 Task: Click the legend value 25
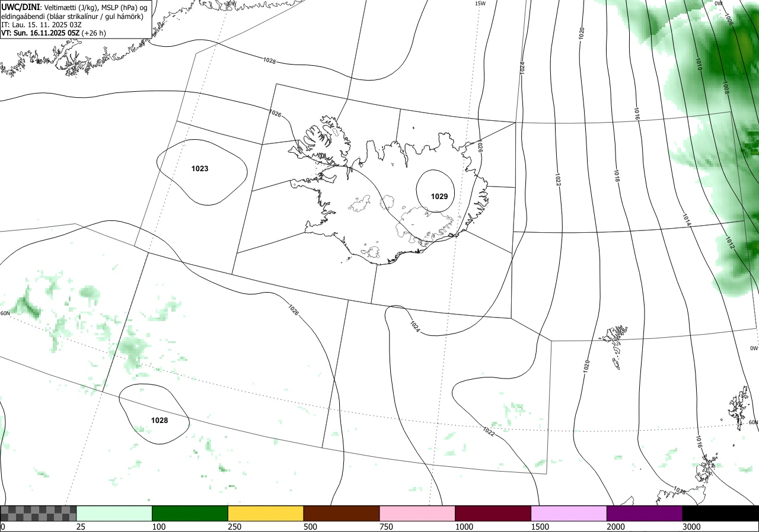tap(81, 527)
